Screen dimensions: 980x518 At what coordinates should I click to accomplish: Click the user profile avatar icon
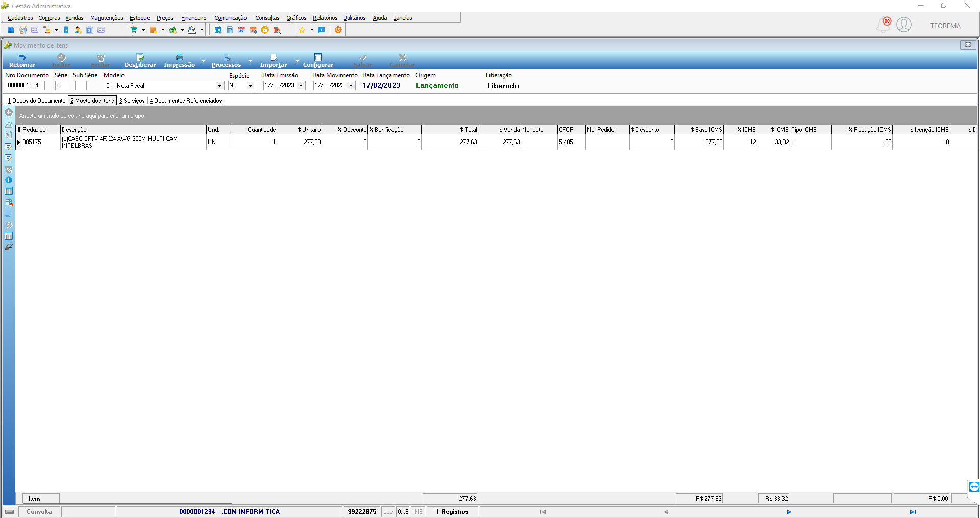pyautogui.click(x=904, y=25)
